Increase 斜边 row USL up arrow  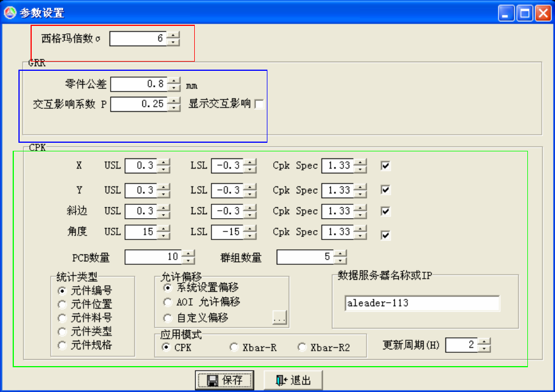(164, 208)
